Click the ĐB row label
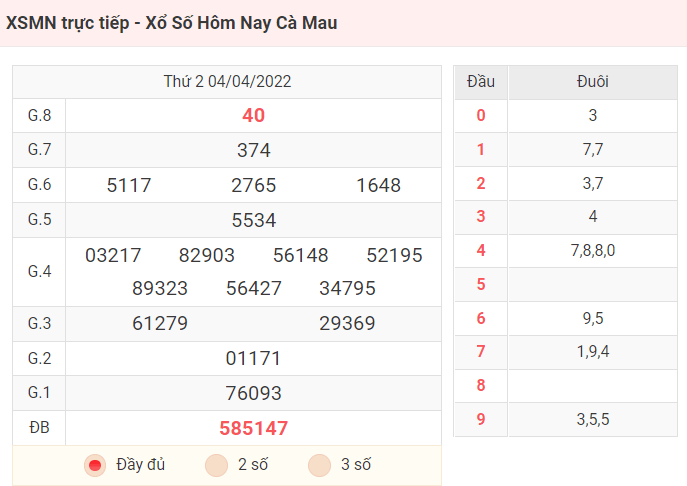Screen dimensions: 687x486 click(39, 427)
